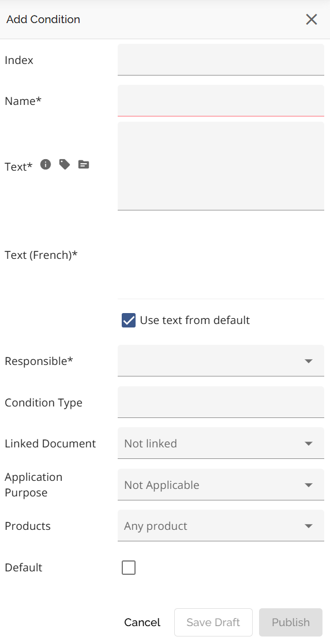330x644 pixels.
Task: Click into the Name input field
Action: 221,101
